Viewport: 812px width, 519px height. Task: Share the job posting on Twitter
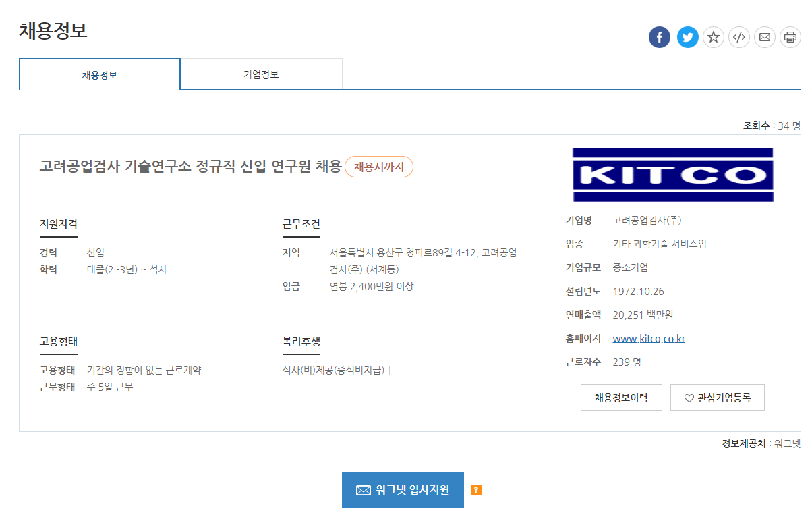pyautogui.click(x=688, y=37)
